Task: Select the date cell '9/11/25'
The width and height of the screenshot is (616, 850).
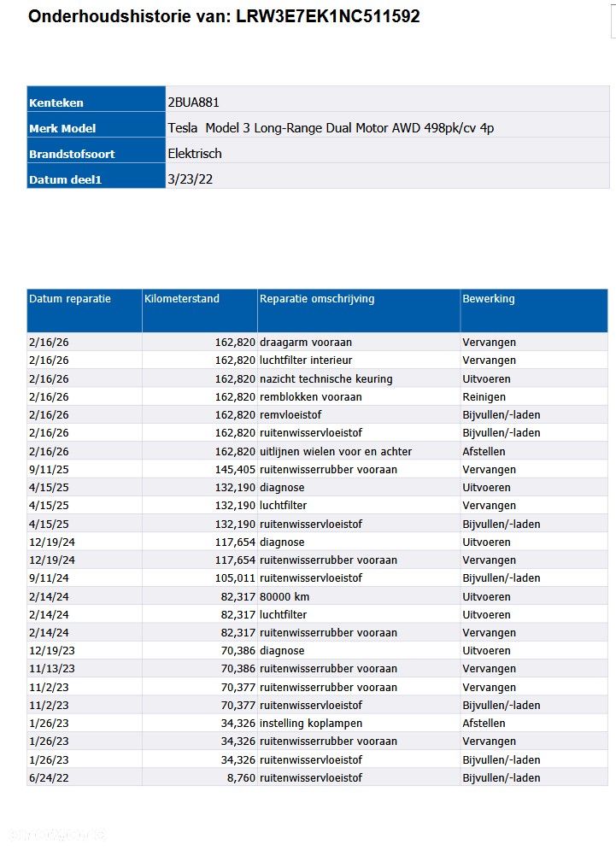Action: [85, 470]
